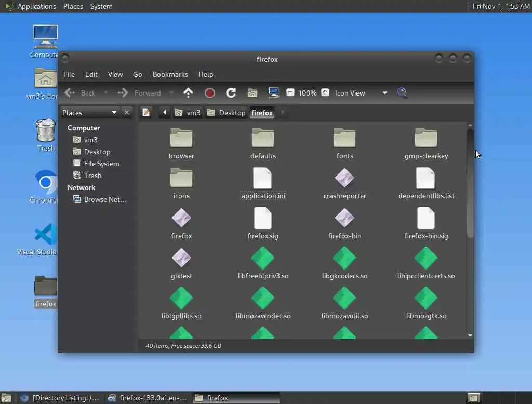Select dependentlibs.list file
The height and width of the screenshot is (404, 532).
(426, 183)
